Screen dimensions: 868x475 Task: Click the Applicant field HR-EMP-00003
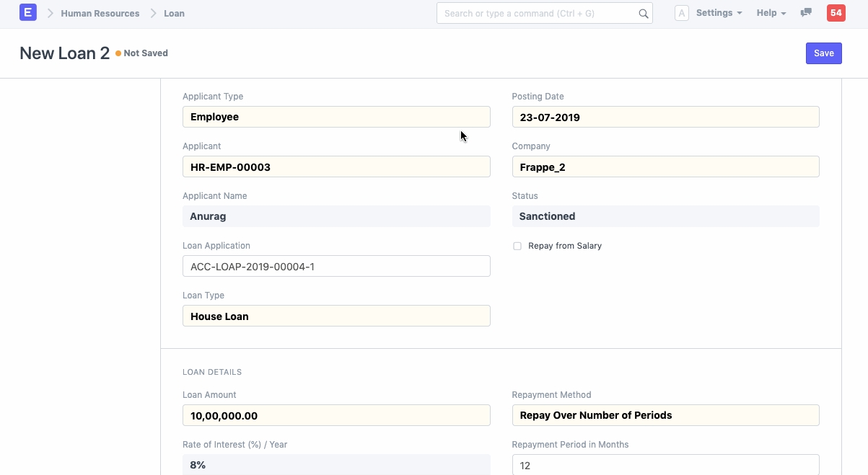click(336, 167)
